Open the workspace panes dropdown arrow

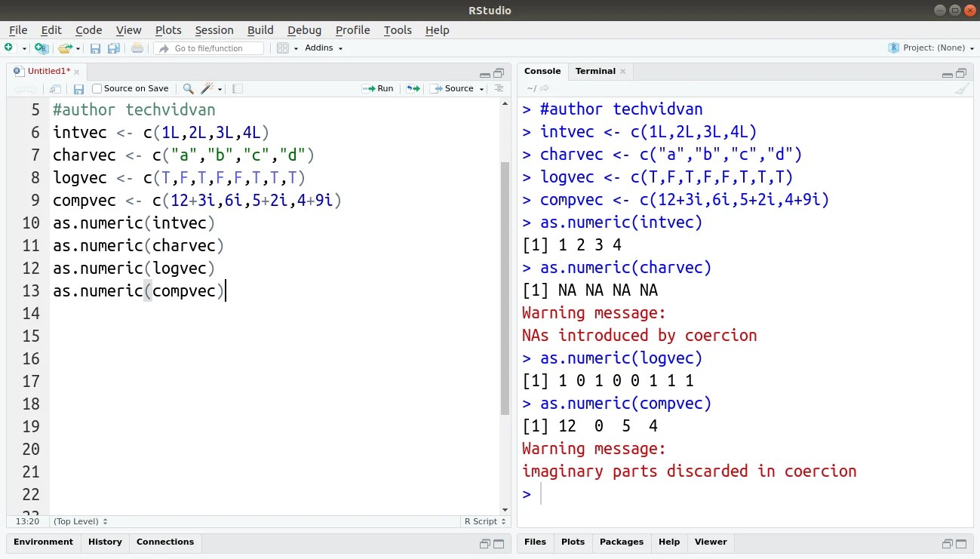coord(296,48)
